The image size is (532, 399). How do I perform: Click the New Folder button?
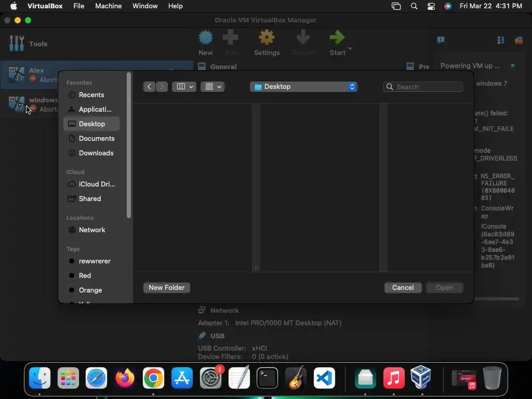(x=167, y=287)
